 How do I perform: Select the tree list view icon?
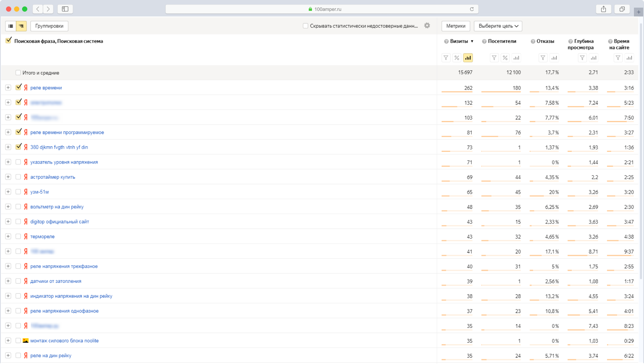click(21, 26)
